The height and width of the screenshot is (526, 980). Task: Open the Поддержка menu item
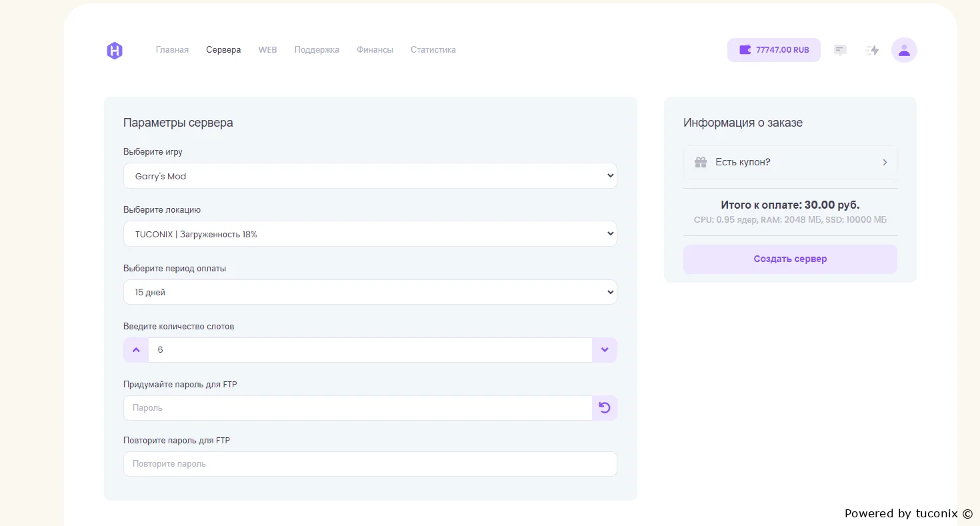pyautogui.click(x=317, y=50)
